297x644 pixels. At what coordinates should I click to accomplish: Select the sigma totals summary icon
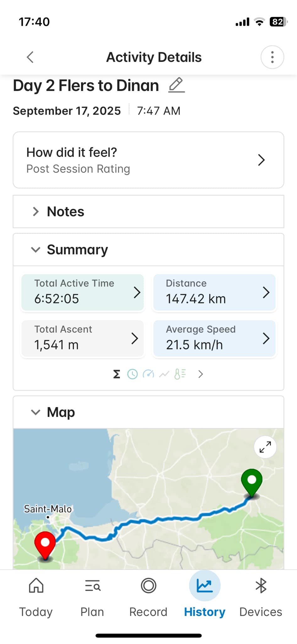[116, 374]
